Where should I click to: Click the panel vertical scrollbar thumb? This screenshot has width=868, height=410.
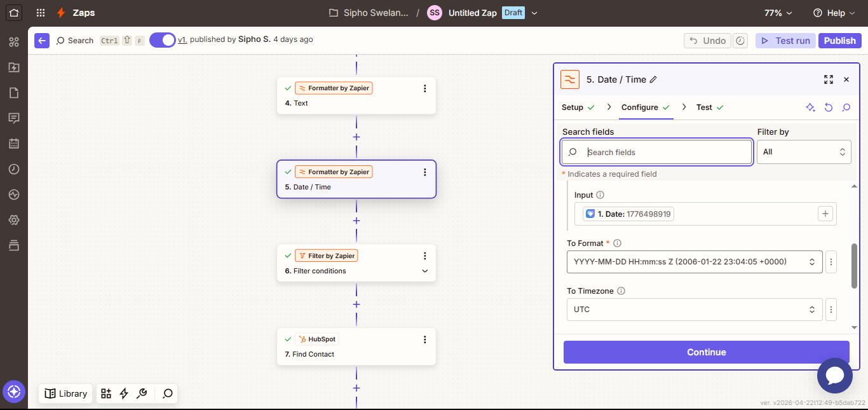coord(854,266)
